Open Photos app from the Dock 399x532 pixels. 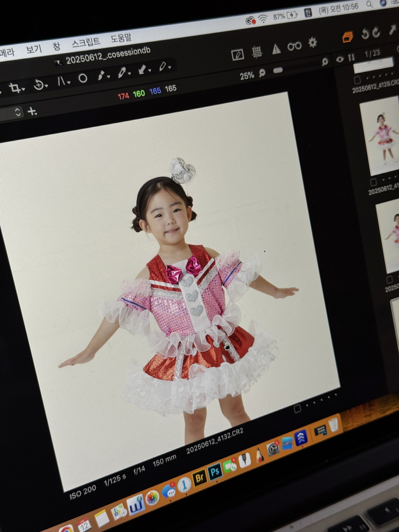[152, 498]
